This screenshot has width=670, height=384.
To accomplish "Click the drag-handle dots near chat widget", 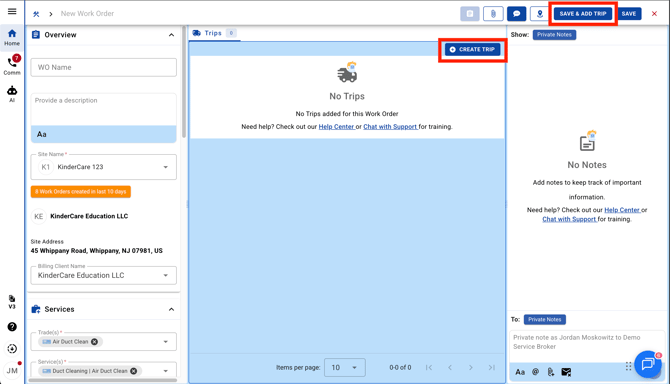I will [628, 366].
